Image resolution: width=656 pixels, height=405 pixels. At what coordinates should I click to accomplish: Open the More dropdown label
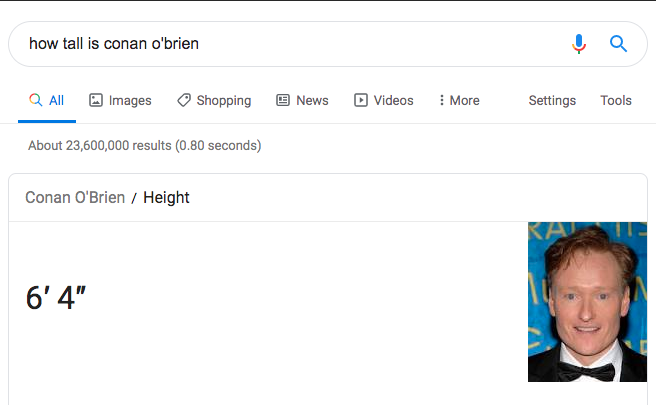(464, 100)
